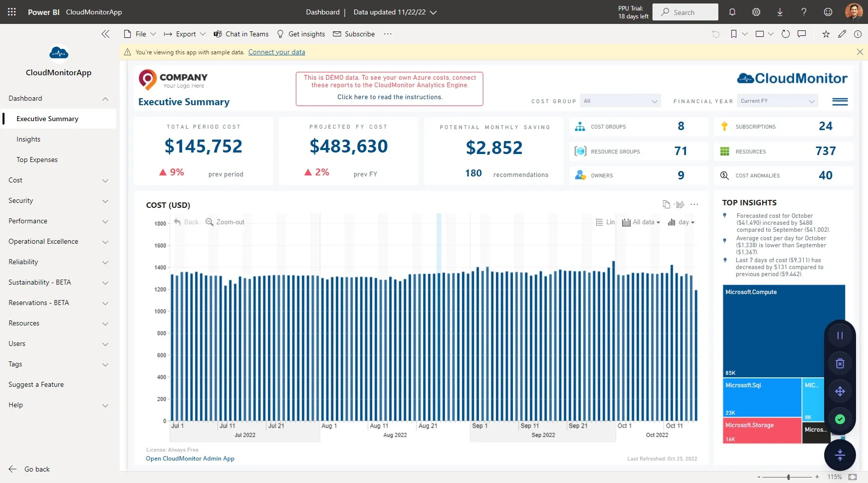Toggle the Lin scale option
The image size is (868, 483).
[605, 222]
